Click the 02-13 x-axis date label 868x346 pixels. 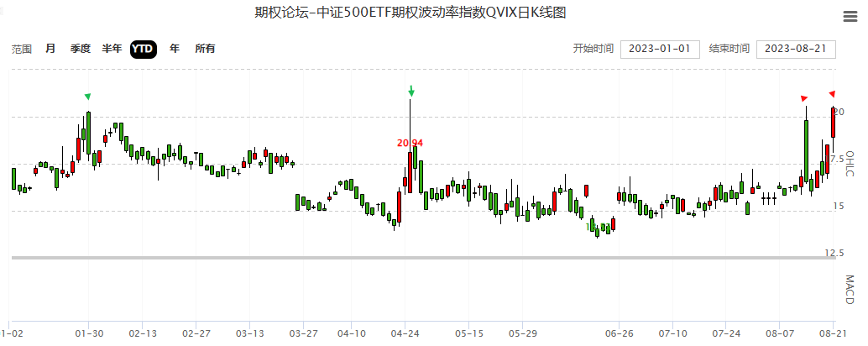143,333
